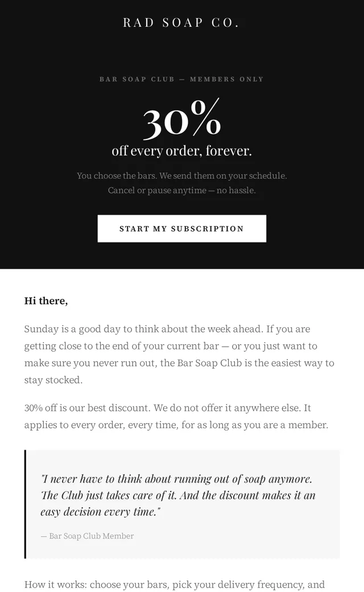
Task: Click the 'Hi there,' greeting
Action: [46, 301]
